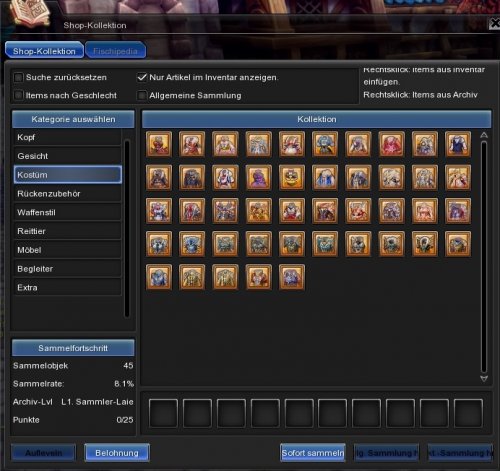Viewport: 500px width, 471px height.
Task: Open the Fischipedia tab
Action: pyautogui.click(x=115, y=51)
